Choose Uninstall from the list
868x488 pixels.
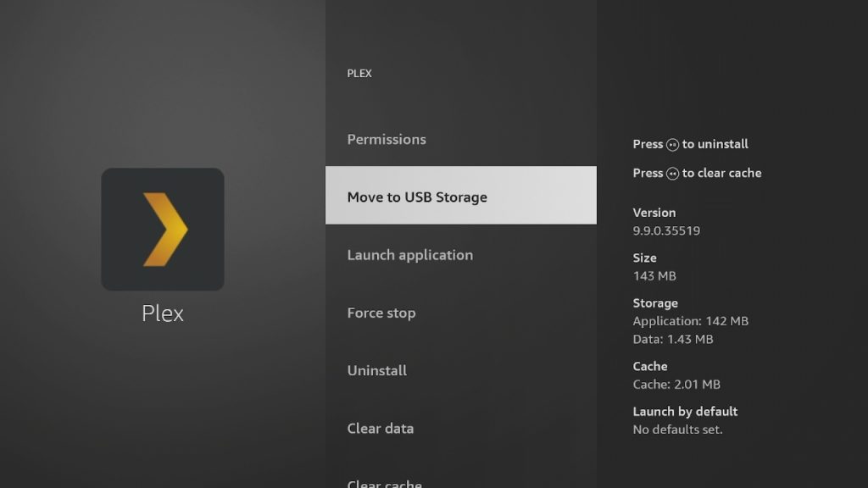460,370
